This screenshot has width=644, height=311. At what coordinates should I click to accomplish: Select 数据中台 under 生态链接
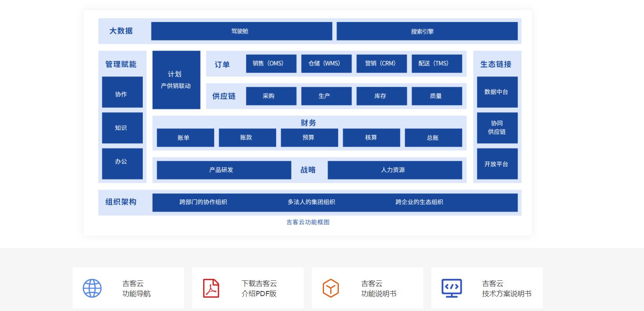(497, 92)
